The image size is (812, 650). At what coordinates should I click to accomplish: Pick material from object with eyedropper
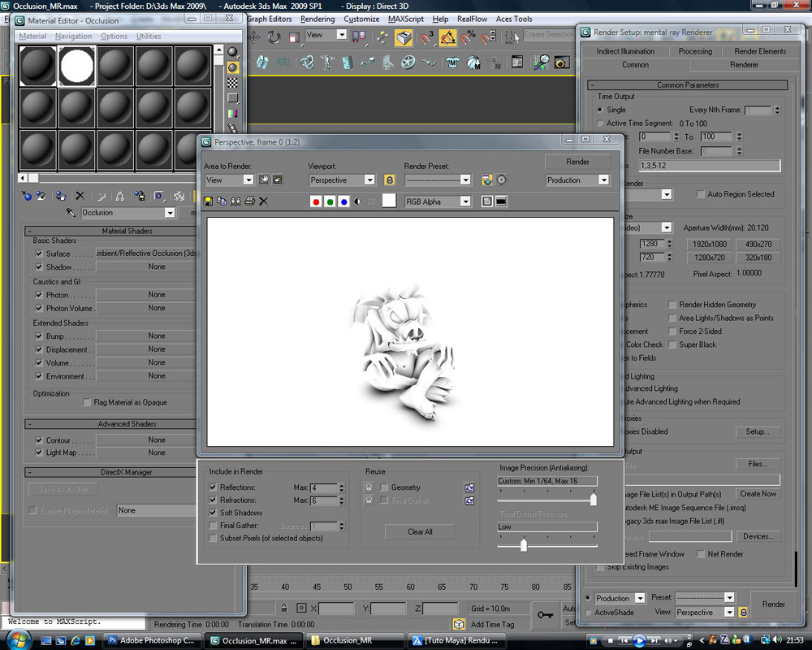[70, 212]
